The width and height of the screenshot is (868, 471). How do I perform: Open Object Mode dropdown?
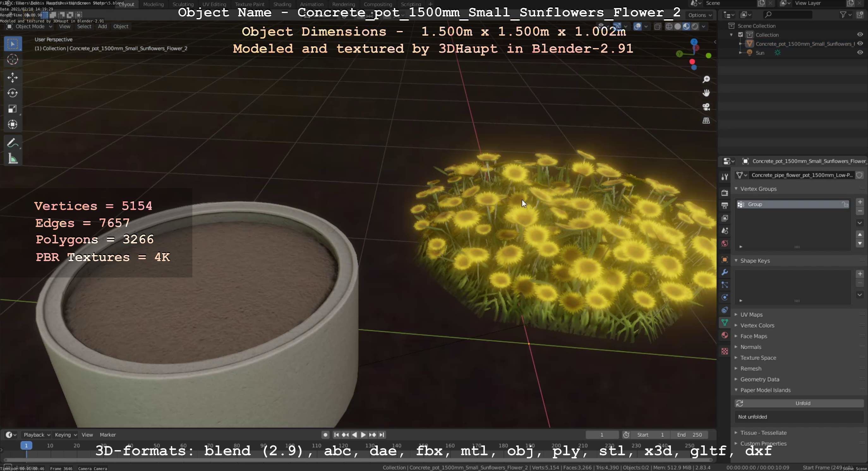pos(30,26)
